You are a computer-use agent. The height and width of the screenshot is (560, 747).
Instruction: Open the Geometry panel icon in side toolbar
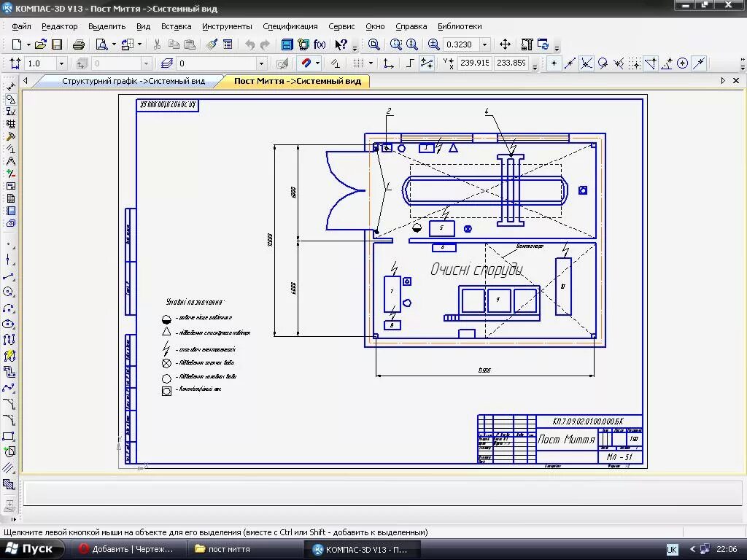[10, 99]
